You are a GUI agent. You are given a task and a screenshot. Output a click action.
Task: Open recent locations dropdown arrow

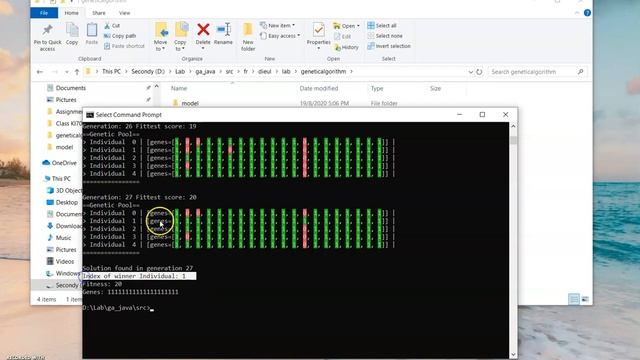point(67,72)
